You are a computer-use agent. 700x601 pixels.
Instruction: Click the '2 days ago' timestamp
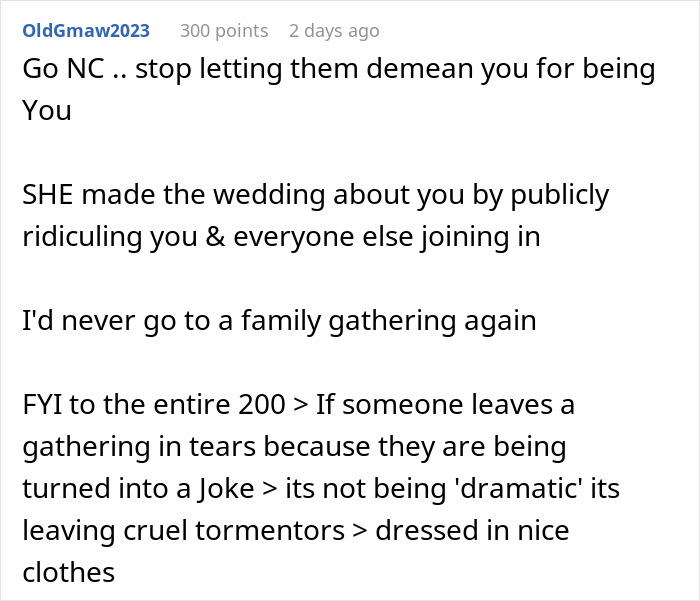point(334,31)
